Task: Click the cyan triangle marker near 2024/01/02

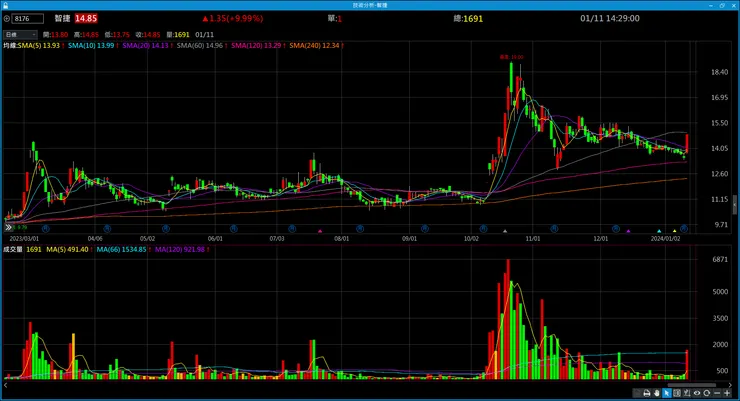Action: click(659, 231)
